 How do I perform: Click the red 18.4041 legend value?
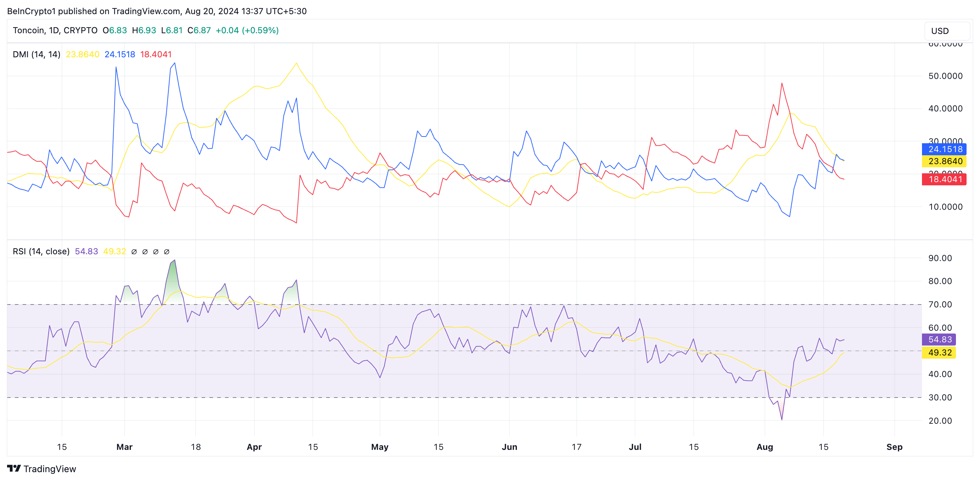tap(156, 54)
